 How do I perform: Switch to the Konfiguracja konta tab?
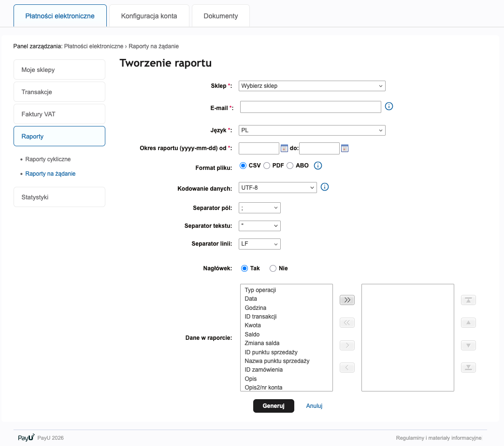pyautogui.click(x=149, y=16)
